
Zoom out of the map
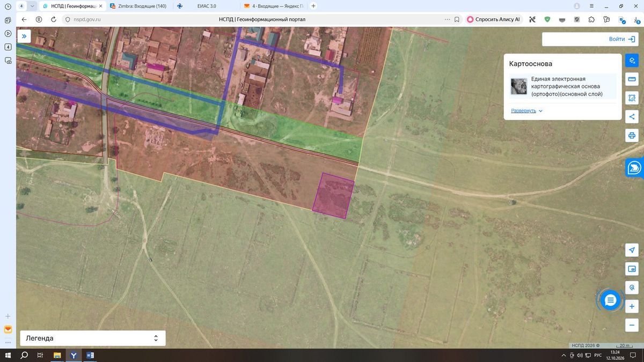point(632,325)
